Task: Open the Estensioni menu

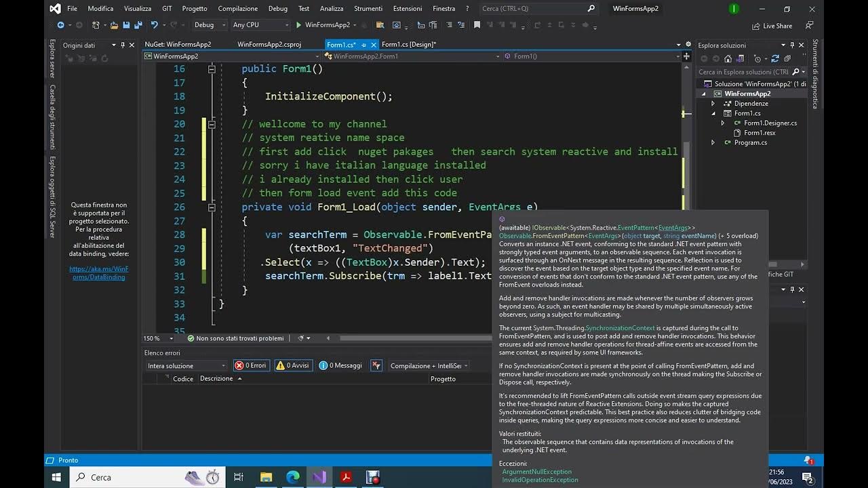Action: pos(408,8)
